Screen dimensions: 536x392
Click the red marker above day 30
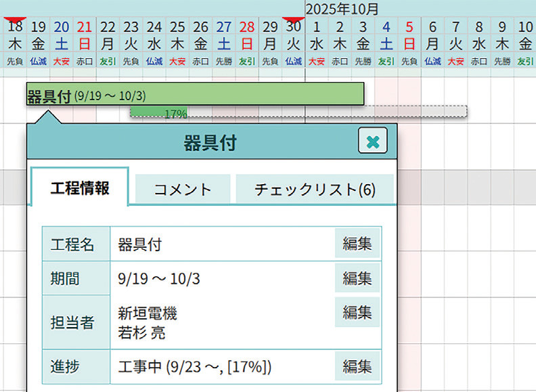coord(293,20)
